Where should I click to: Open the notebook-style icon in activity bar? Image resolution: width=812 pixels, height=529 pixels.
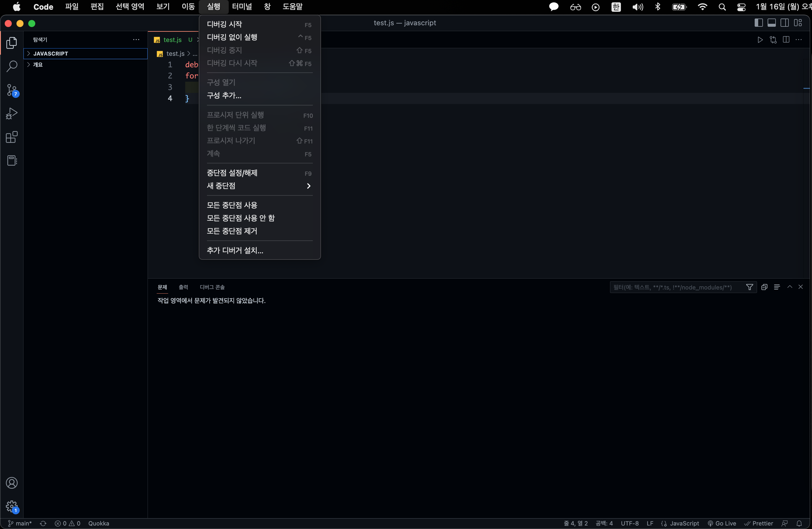pos(11,161)
